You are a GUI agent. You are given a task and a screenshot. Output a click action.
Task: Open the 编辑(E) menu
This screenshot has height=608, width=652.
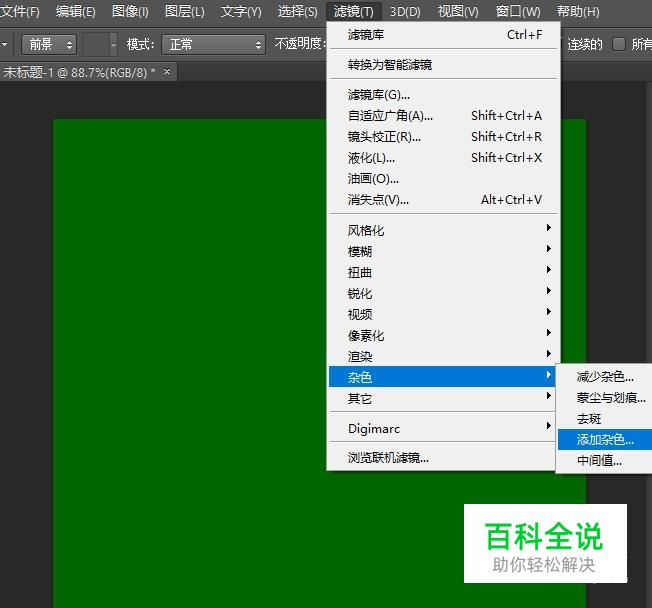[76, 11]
